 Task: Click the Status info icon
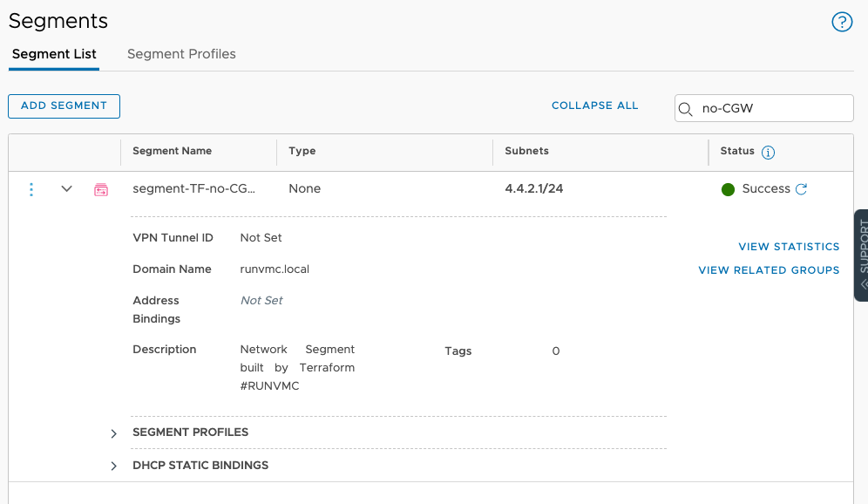pos(768,153)
